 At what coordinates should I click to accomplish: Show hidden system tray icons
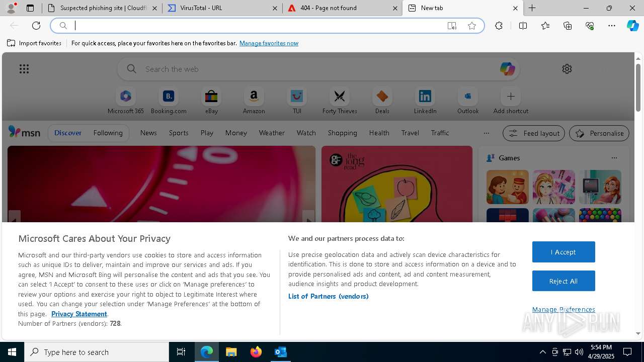(x=542, y=352)
